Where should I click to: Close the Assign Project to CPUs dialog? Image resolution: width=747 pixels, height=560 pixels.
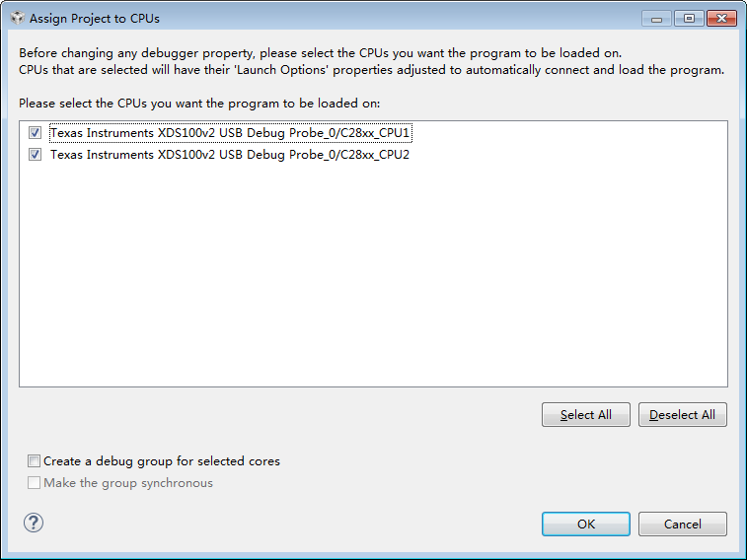[x=722, y=19]
